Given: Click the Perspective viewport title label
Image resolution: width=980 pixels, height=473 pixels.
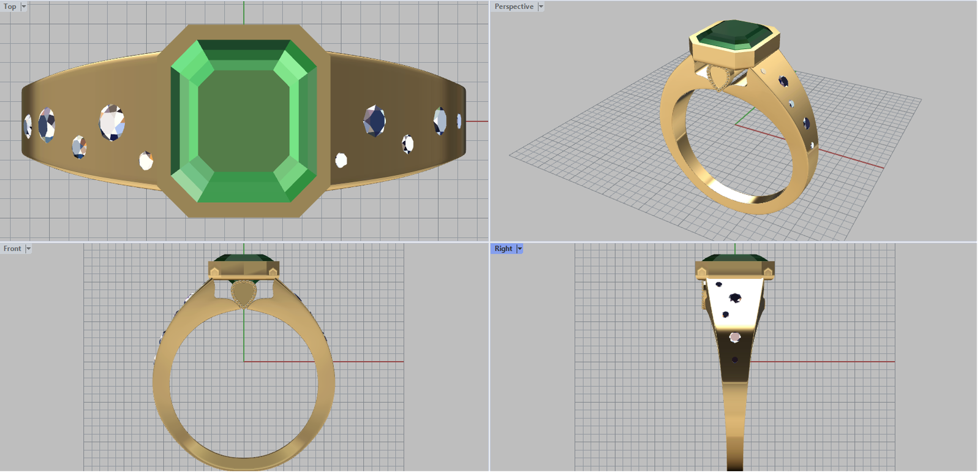Looking at the screenshot, I should [513, 7].
